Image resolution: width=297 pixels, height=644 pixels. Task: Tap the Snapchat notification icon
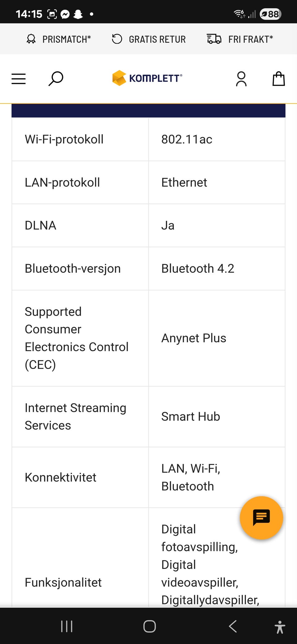[x=78, y=14]
